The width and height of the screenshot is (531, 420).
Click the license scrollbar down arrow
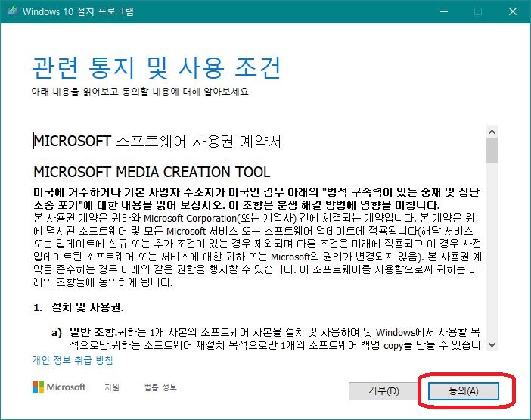coord(492,345)
